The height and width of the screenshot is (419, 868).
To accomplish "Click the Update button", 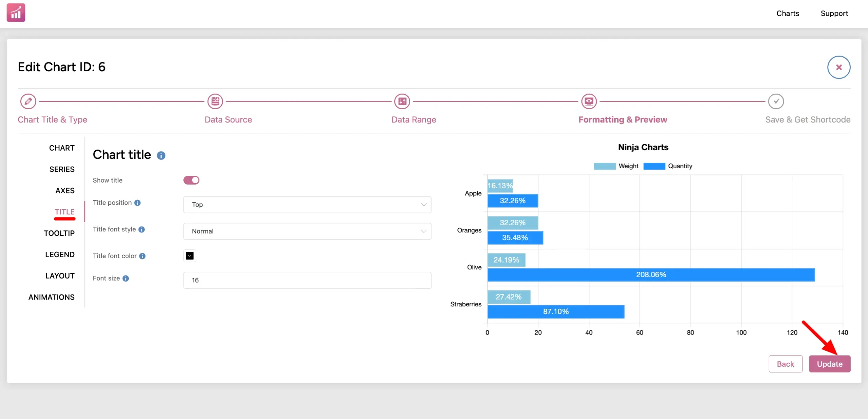I will coord(829,364).
